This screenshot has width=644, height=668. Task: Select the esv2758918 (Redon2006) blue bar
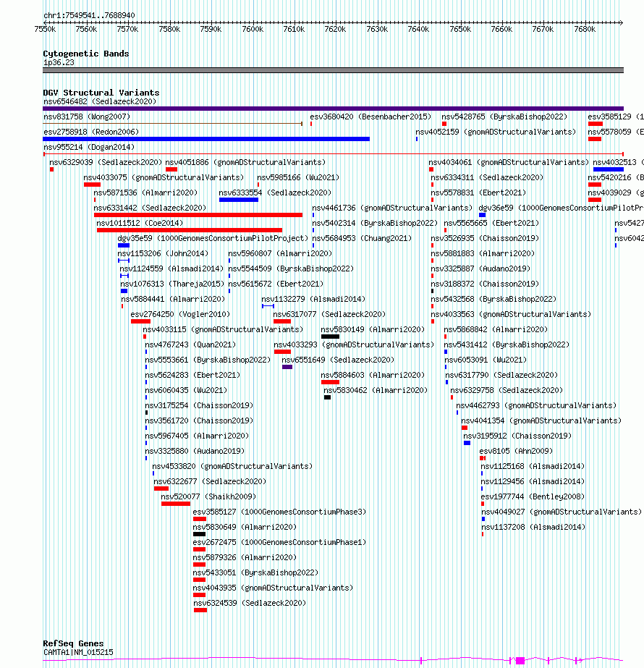[x=206, y=139]
